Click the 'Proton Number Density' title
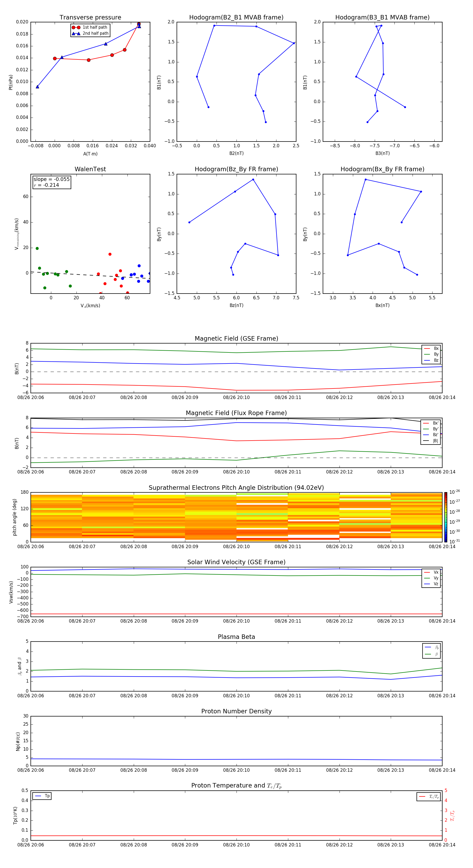Image resolution: width=473 pixels, height=868 pixels. point(236,711)
